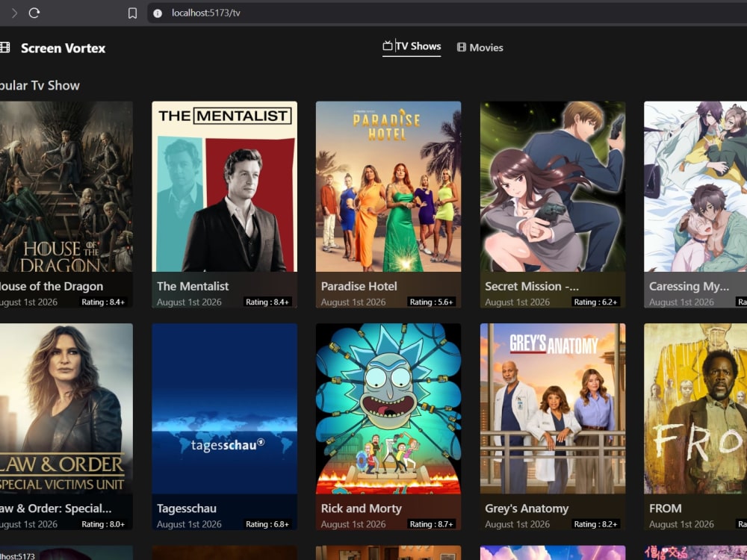747x560 pixels.
Task: Switch to the Movies tab
Action: [480, 47]
